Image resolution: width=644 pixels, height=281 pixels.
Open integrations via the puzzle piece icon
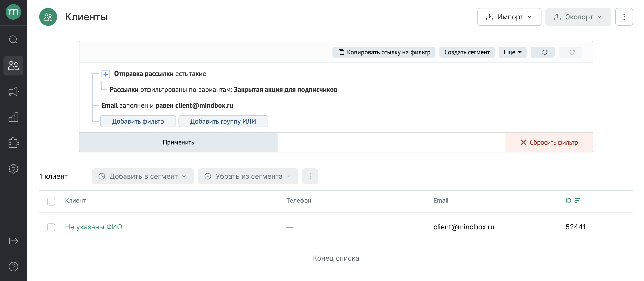[13, 143]
